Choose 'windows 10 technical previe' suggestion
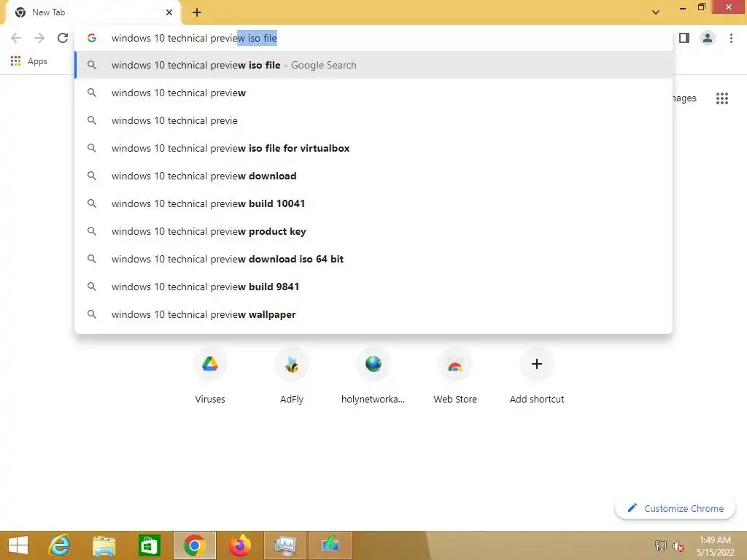Screen dimensions: 747x560 [x=373, y=120]
